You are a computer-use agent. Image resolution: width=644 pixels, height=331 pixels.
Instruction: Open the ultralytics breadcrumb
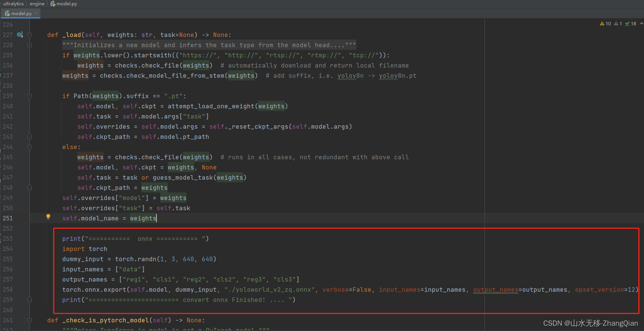[13, 4]
